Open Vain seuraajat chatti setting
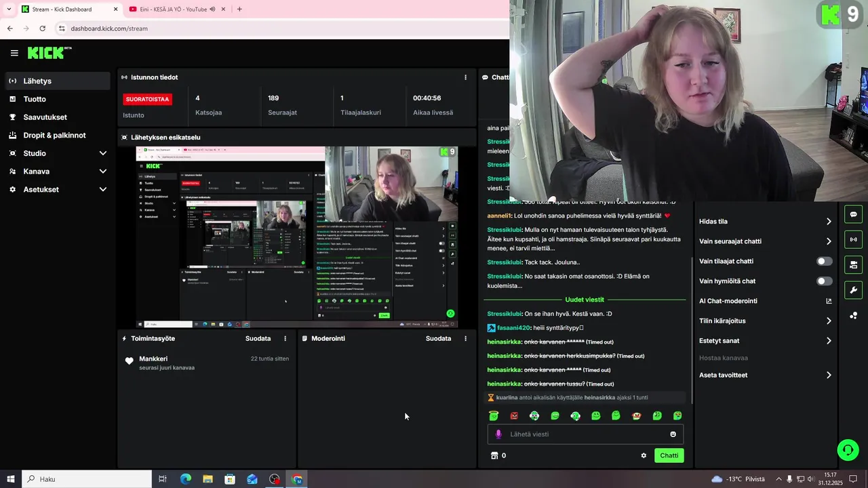Screen dimensions: 868x488 766,241
